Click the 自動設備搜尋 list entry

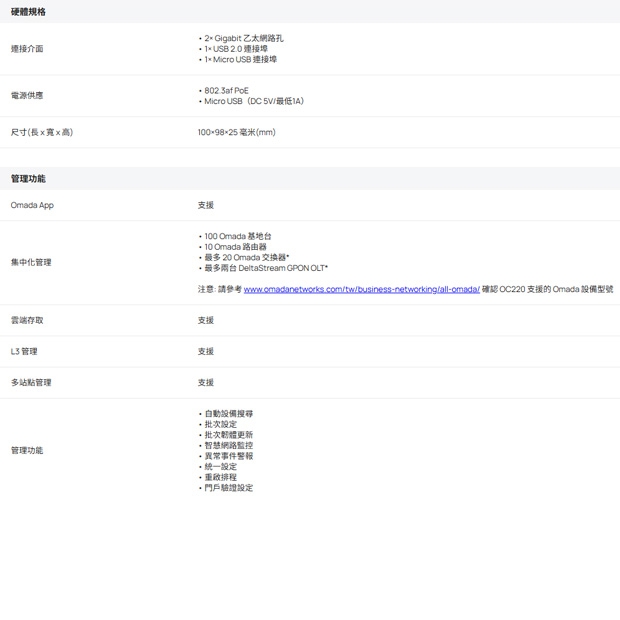tap(229, 414)
